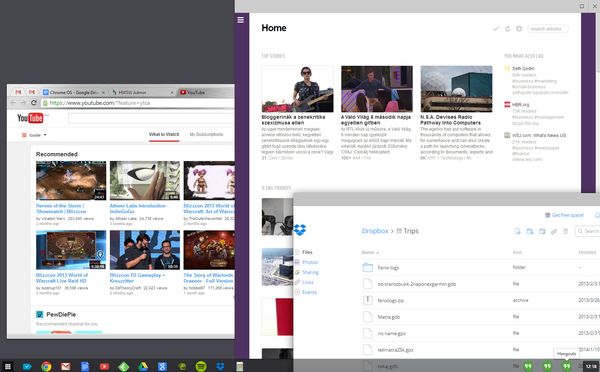Open Google Search icon in shelf
Screen dimensions: 600x372
[162, 366]
